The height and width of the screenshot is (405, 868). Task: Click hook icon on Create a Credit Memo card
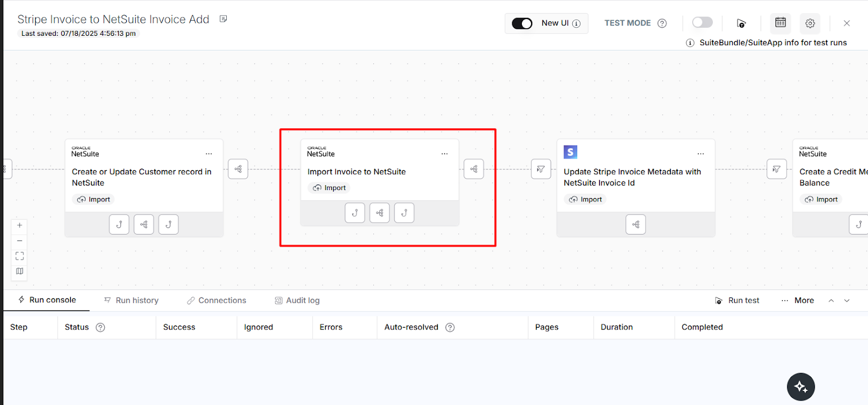click(x=858, y=224)
